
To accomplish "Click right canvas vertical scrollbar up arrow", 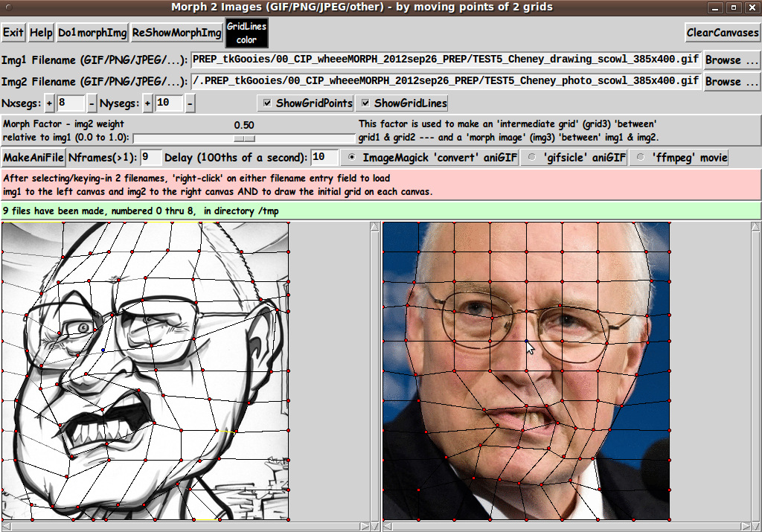I will pos(756,227).
